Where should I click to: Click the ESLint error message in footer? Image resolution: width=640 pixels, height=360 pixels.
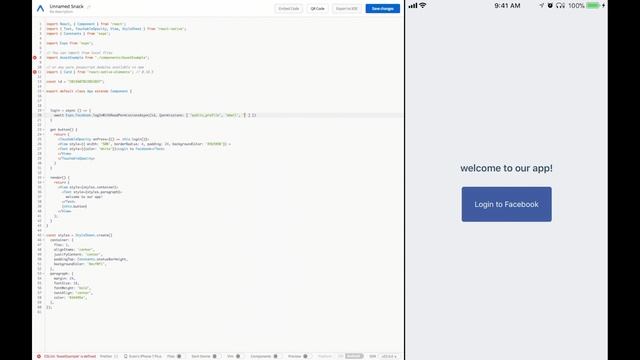click(70, 356)
